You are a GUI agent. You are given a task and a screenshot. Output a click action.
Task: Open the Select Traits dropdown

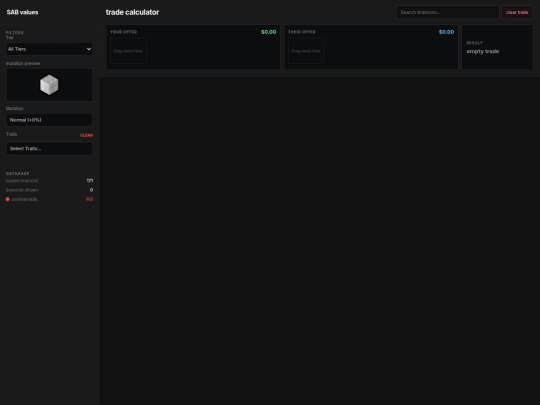coord(49,148)
